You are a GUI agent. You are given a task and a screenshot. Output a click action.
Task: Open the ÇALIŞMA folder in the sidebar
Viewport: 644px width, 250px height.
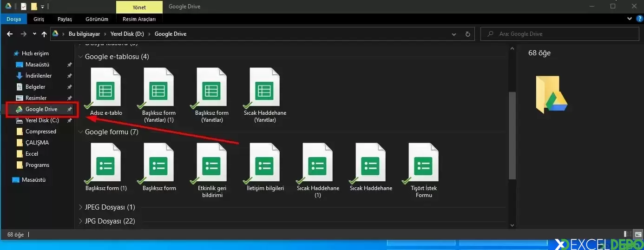point(37,143)
